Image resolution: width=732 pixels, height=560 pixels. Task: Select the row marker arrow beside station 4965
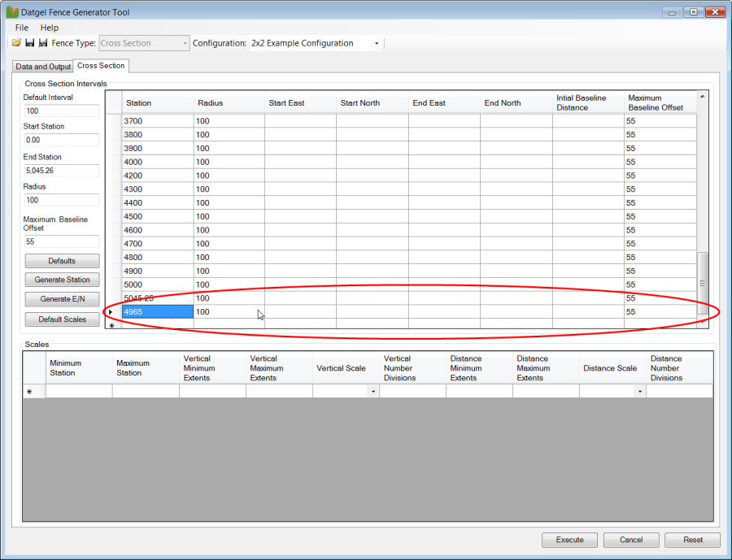coord(111,312)
